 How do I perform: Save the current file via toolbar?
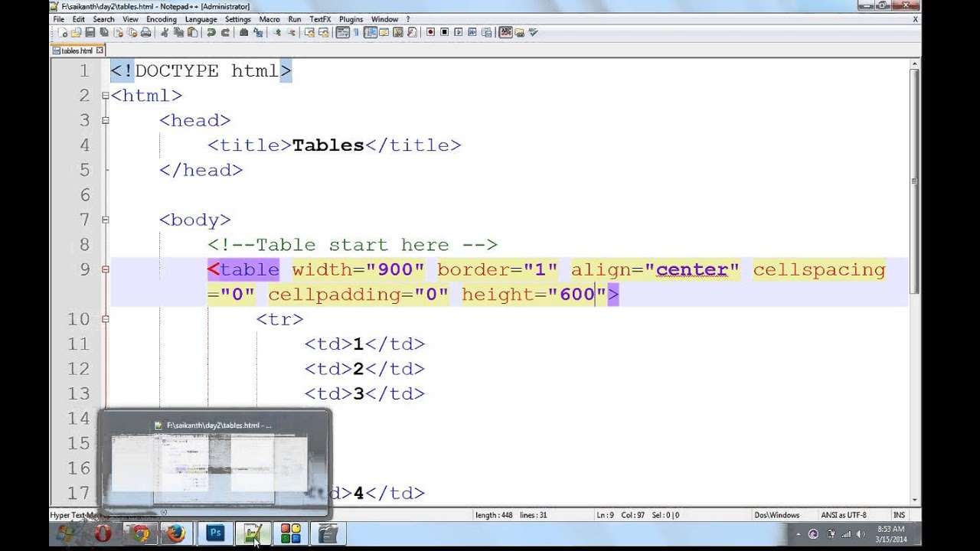(x=90, y=32)
